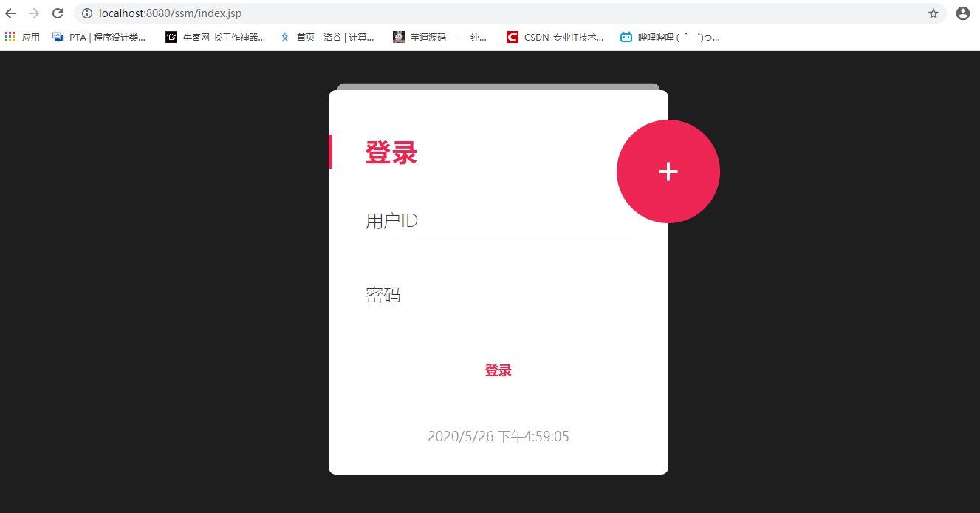Image resolution: width=980 pixels, height=513 pixels.
Task: Click the red plus circle button
Action: pos(668,171)
